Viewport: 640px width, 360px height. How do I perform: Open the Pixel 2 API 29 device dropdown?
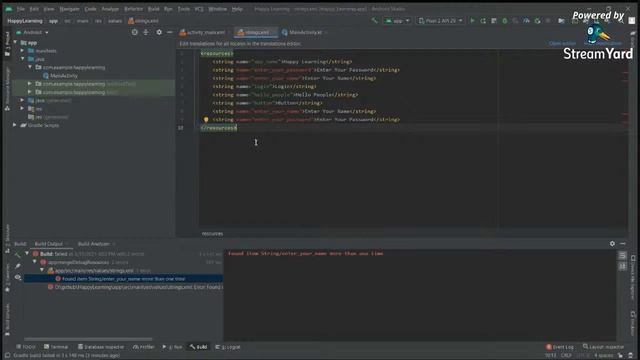click(x=440, y=20)
